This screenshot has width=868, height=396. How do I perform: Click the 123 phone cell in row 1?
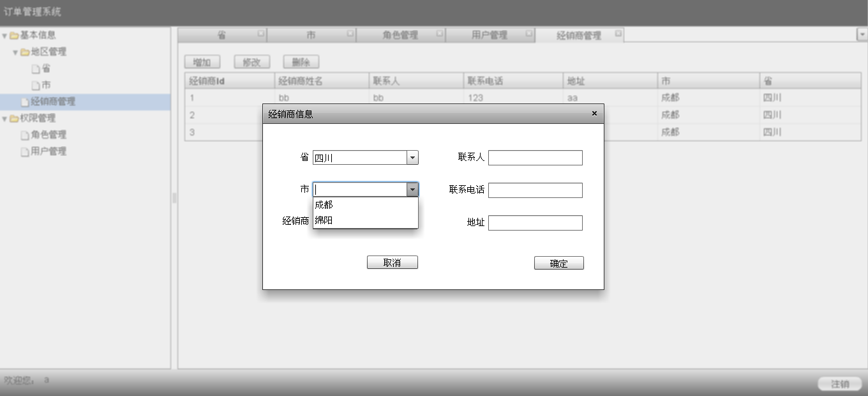514,98
